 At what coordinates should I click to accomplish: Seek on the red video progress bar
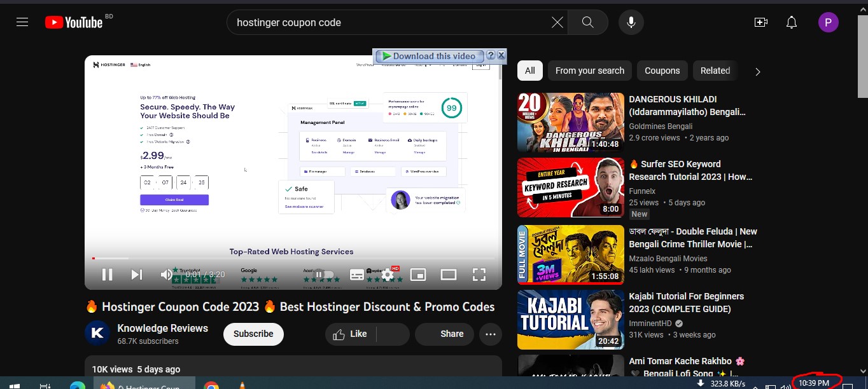point(293,258)
